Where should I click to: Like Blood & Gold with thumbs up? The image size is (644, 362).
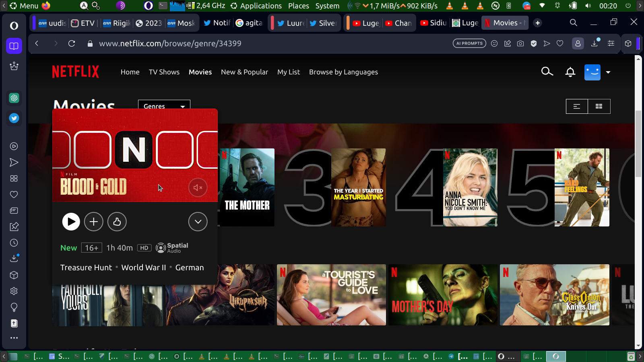(x=117, y=222)
